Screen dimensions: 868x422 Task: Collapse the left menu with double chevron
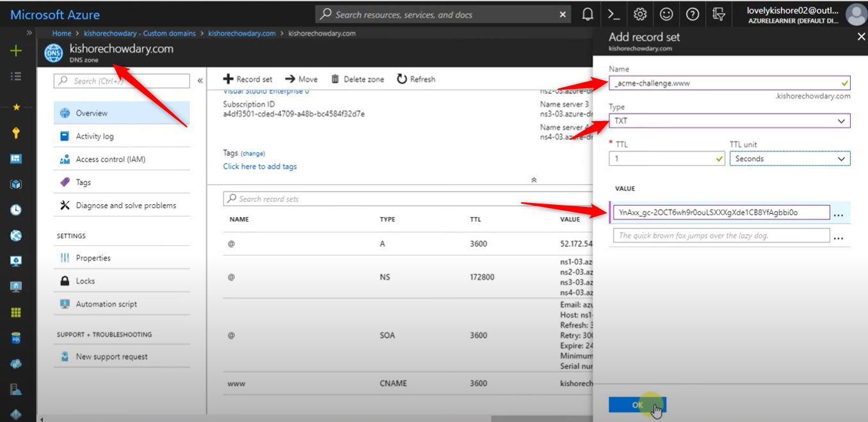pos(200,81)
